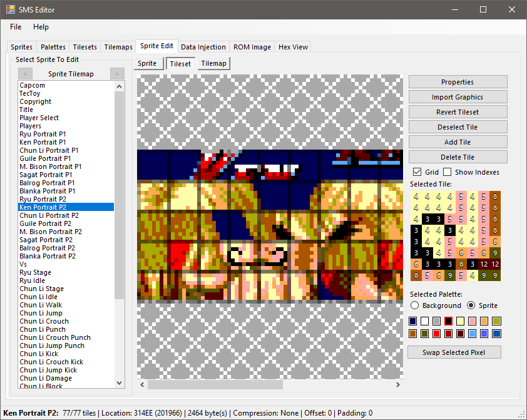Click sprite list scroll down arrow
The width and height of the screenshot is (527, 420).
pos(119,383)
